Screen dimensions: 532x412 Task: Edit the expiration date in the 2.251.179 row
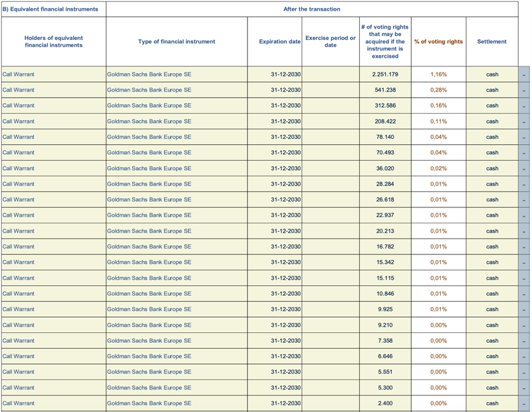click(275, 74)
